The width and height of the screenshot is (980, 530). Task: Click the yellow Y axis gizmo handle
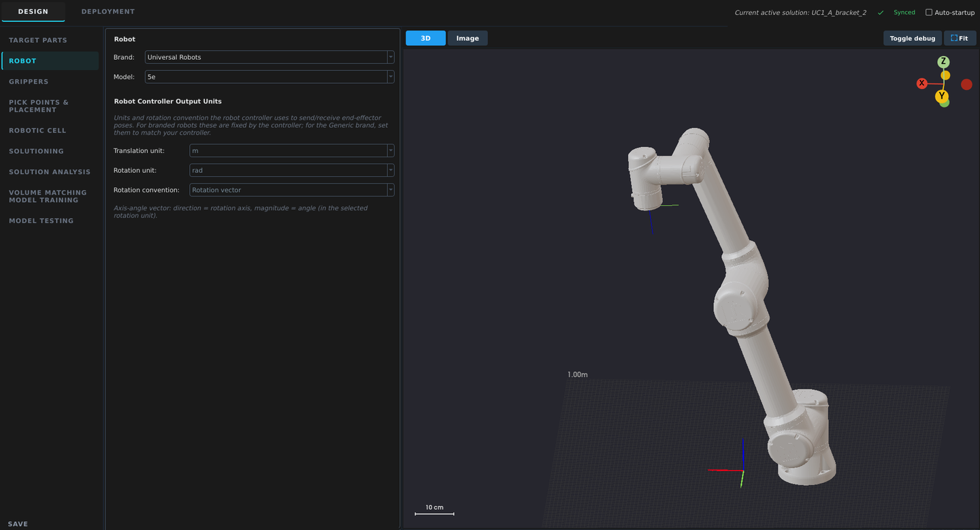[x=942, y=96]
